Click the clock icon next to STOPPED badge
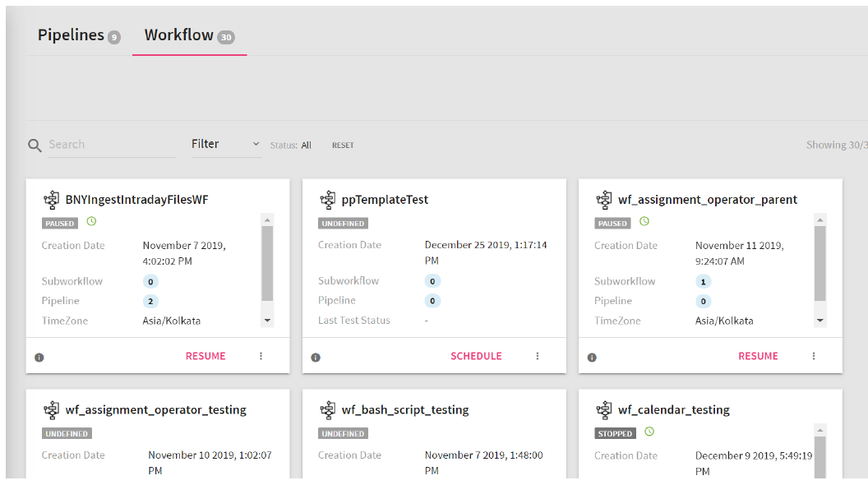The height and width of the screenshot is (485, 868). tap(649, 432)
